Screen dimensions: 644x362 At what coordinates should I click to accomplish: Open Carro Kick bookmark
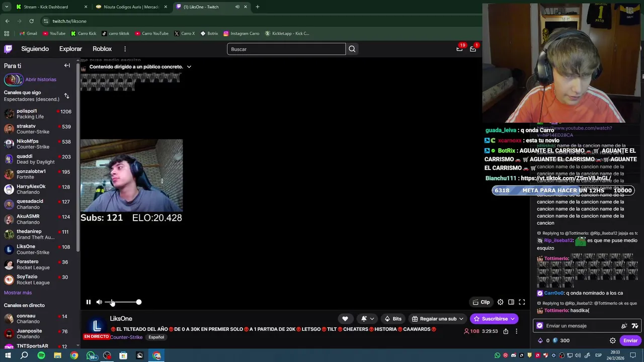(84, 34)
